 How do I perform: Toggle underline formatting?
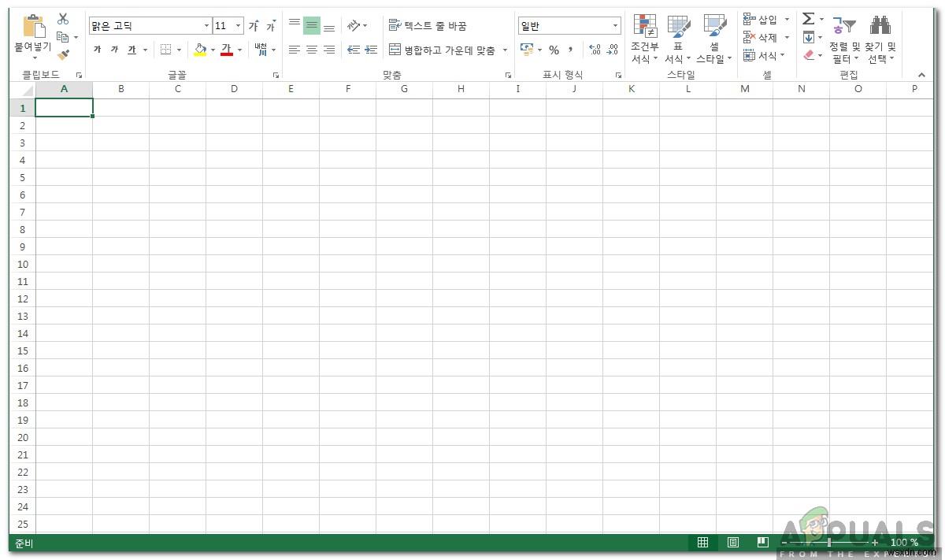(x=132, y=49)
